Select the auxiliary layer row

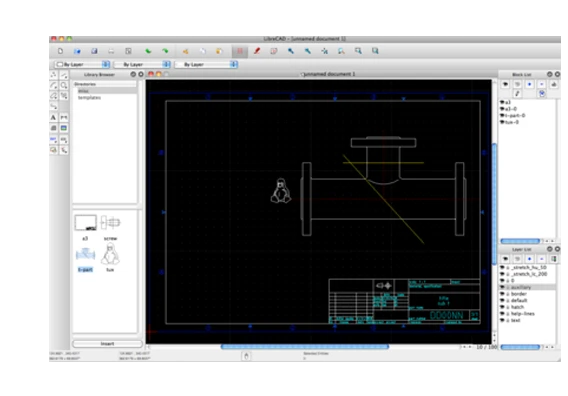pyautogui.click(x=527, y=287)
